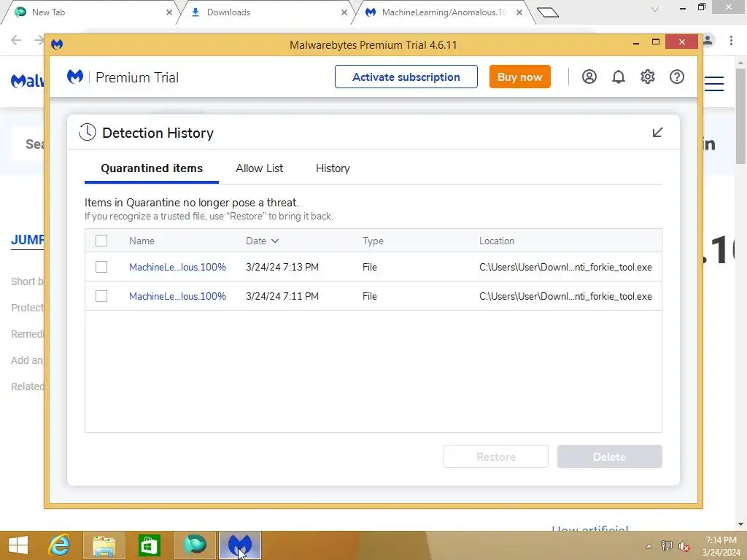The width and height of the screenshot is (747, 560).
Task: Click the Name column header
Action: [x=142, y=241]
